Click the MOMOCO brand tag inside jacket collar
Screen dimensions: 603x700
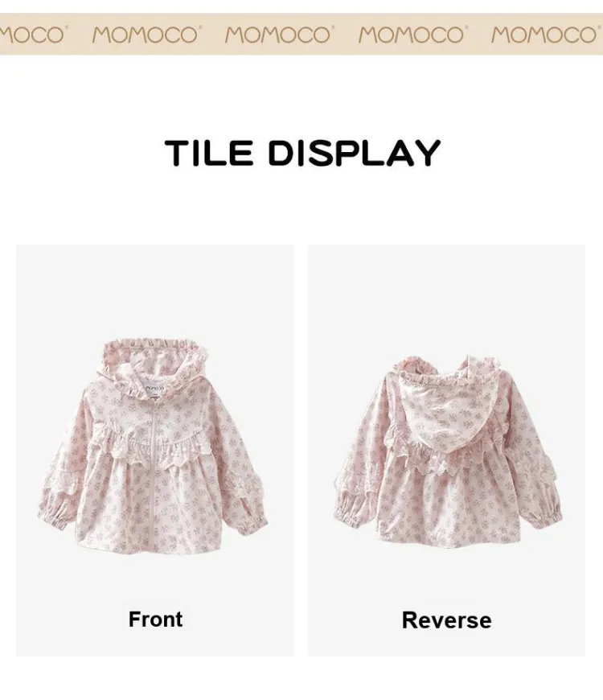point(154,389)
